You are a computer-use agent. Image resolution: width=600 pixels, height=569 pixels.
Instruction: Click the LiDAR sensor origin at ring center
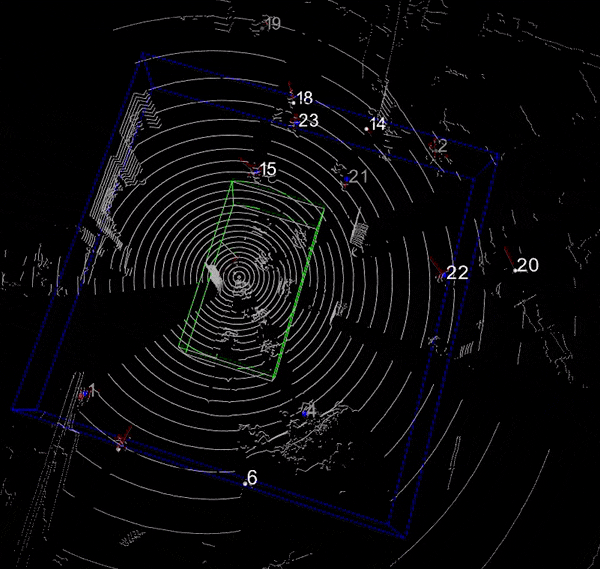(239, 276)
